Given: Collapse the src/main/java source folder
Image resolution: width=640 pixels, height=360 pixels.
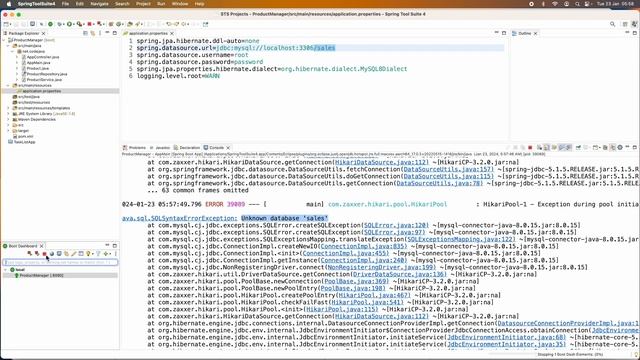Looking at the screenshot, I should coord(8,46).
